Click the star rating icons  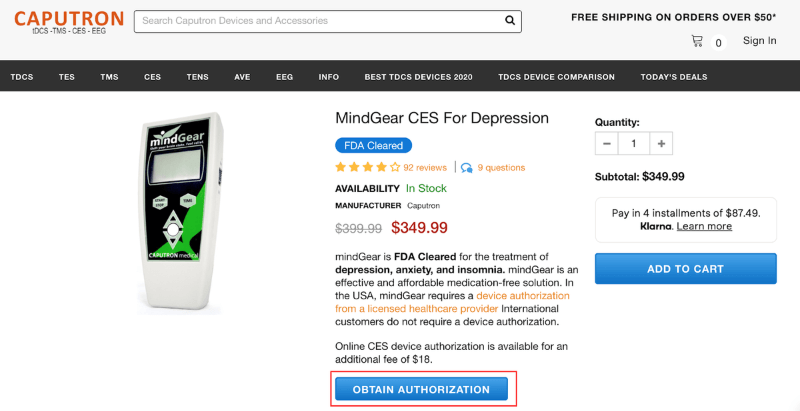coord(367,167)
